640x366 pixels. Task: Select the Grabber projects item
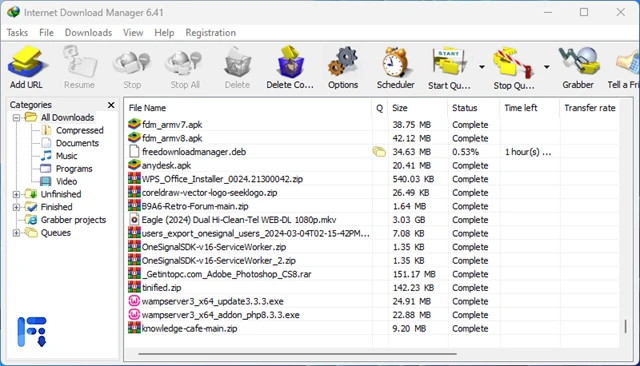73,220
